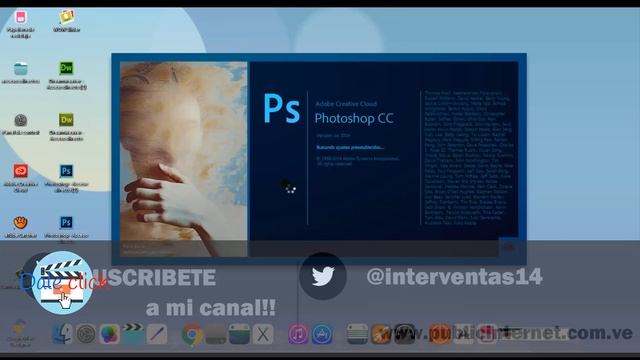The image size is (640, 360).
Task: Open the teal folder on the desktop
Action: coord(20,69)
